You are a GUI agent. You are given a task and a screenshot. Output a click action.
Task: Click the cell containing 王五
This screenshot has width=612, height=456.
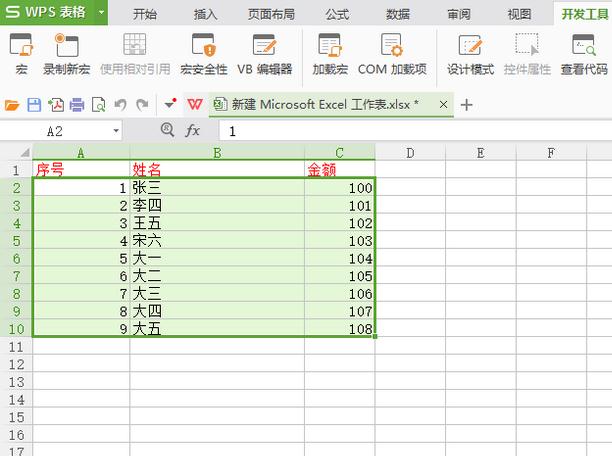217,223
